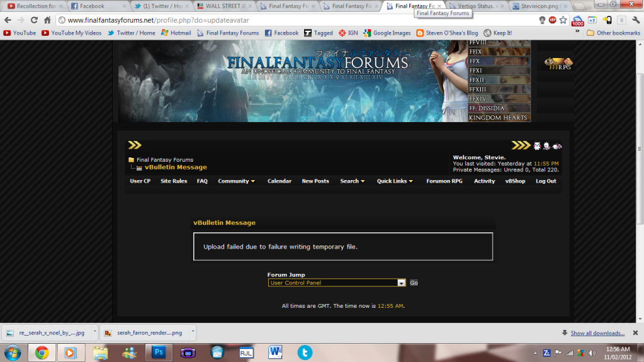Expand the Community menu
Image resolution: width=644 pixels, height=362 pixels.
[237, 181]
